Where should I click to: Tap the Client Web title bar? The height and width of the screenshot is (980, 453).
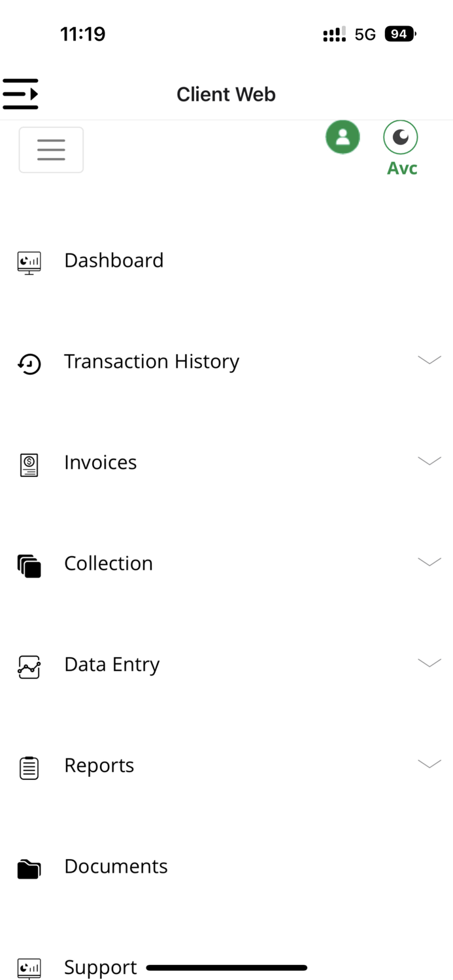tap(226, 94)
